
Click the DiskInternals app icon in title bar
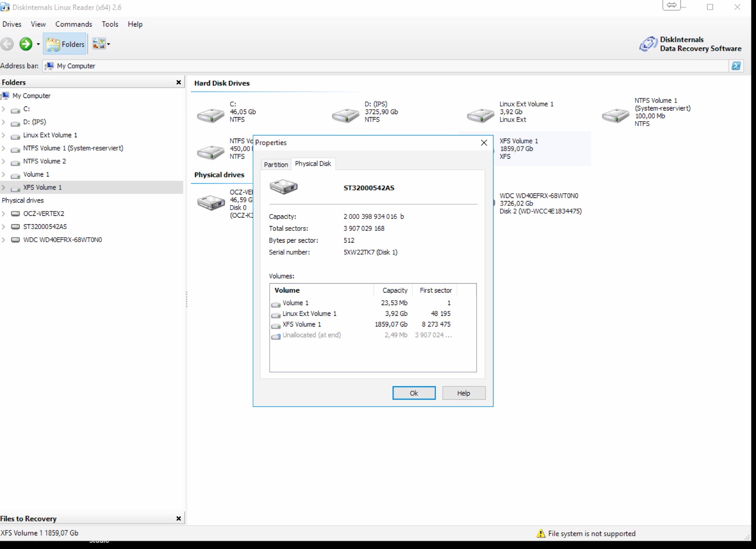point(5,7)
